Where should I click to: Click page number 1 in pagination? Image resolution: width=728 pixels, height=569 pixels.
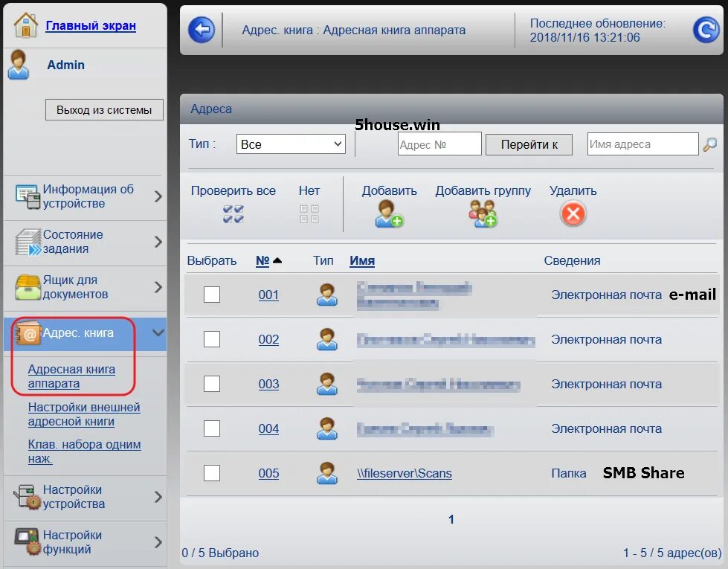coord(451,519)
